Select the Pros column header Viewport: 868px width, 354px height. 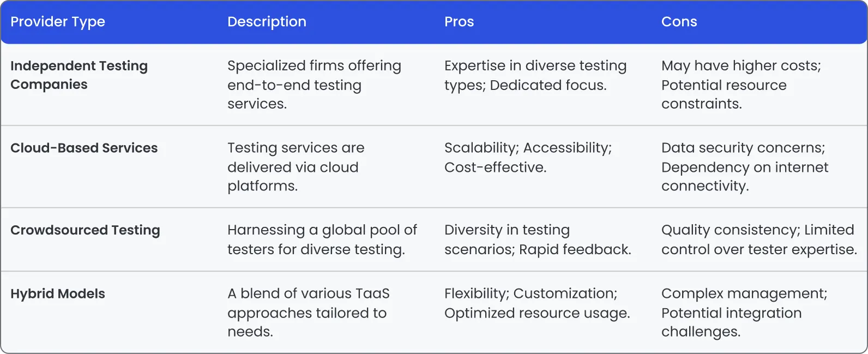click(x=459, y=22)
